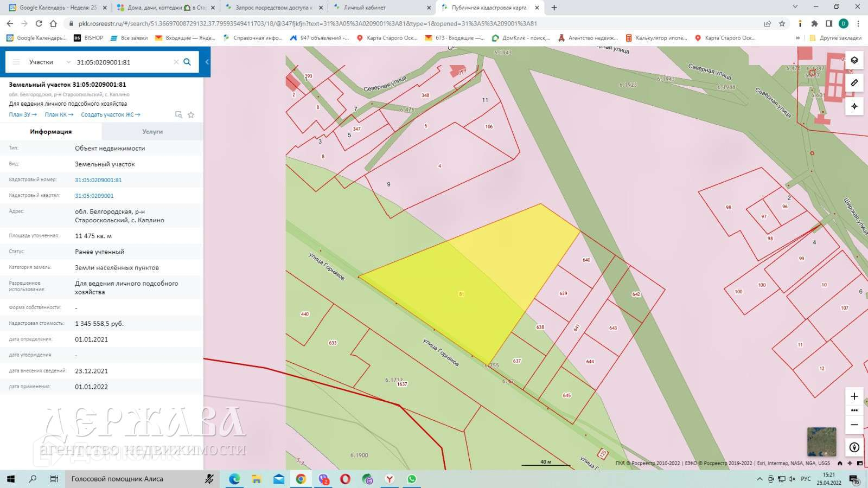
Task: Open the hamburger menu in search bar
Action: click(16, 62)
